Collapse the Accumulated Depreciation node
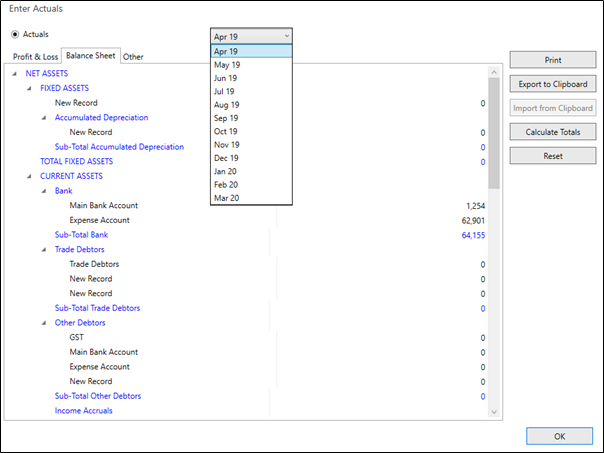Screen dimensions: 604x453 (44, 117)
